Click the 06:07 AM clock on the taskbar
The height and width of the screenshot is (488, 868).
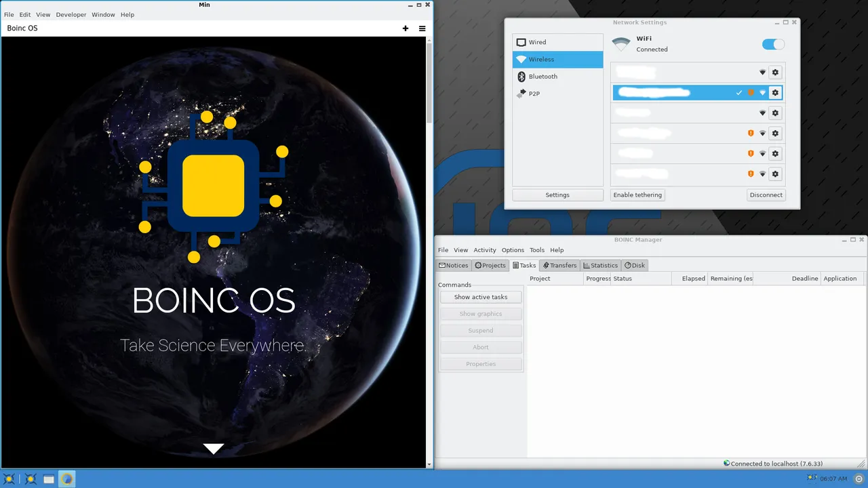833,479
